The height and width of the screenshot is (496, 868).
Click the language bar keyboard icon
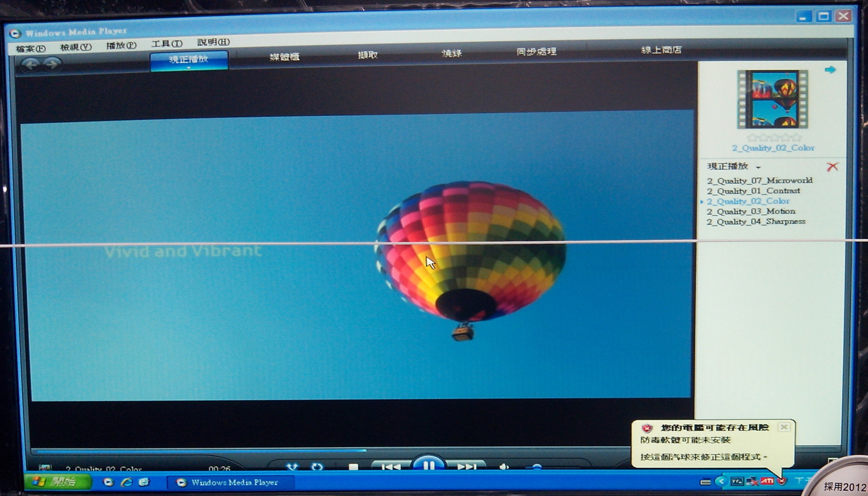705,482
